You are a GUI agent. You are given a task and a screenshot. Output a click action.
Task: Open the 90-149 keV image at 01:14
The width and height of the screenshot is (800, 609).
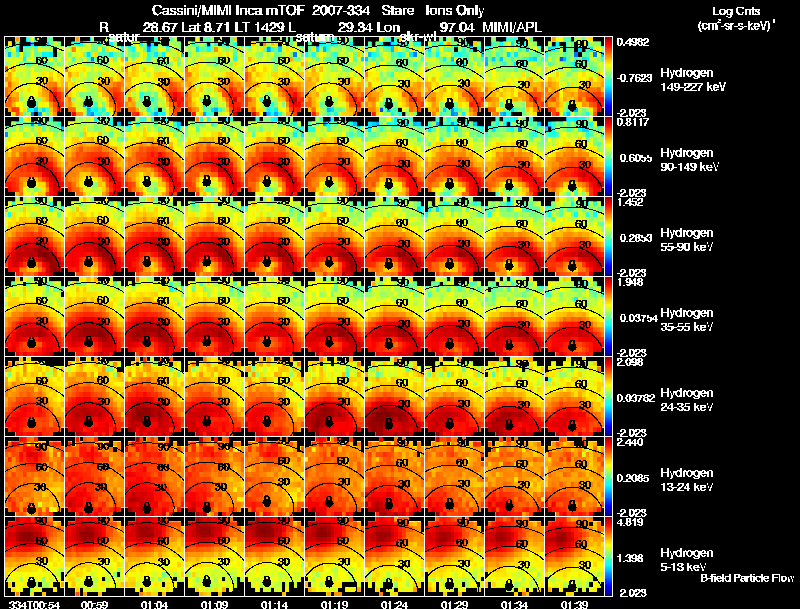(274, 157)
